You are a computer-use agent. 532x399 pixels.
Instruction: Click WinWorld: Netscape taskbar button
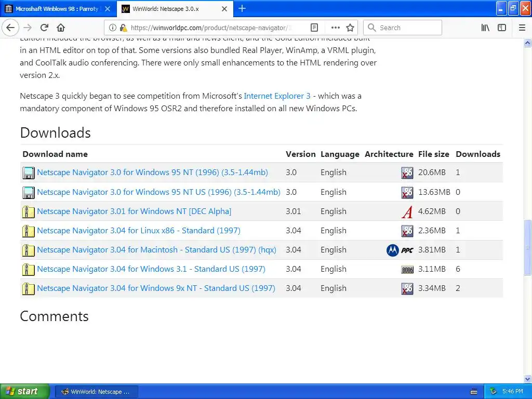coord(96,392)
